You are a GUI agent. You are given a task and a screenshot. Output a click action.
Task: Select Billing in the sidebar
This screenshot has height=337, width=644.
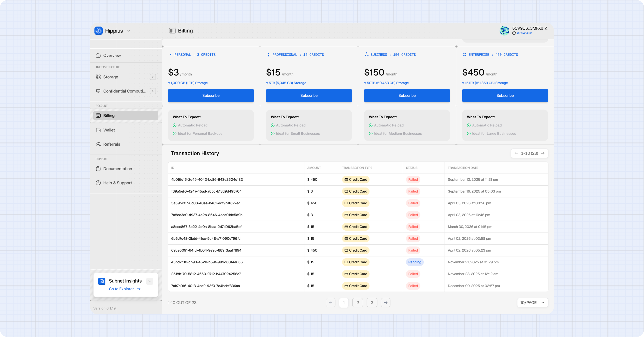pyautogui.click(x=126, y=116)
